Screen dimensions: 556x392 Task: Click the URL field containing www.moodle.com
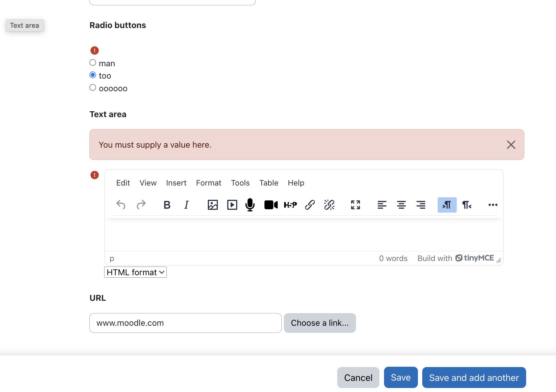(x=186, y=323)
